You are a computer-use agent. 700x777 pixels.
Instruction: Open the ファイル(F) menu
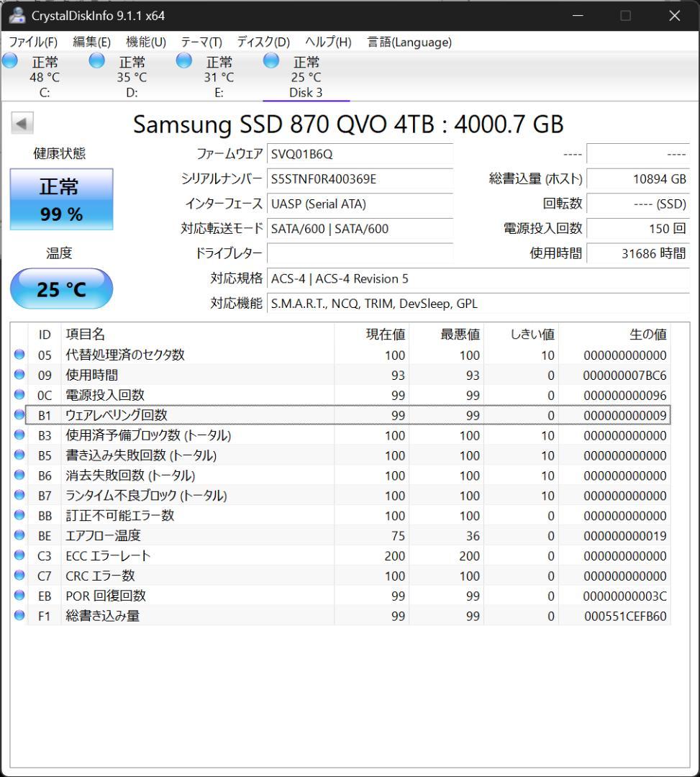point(33,42)
